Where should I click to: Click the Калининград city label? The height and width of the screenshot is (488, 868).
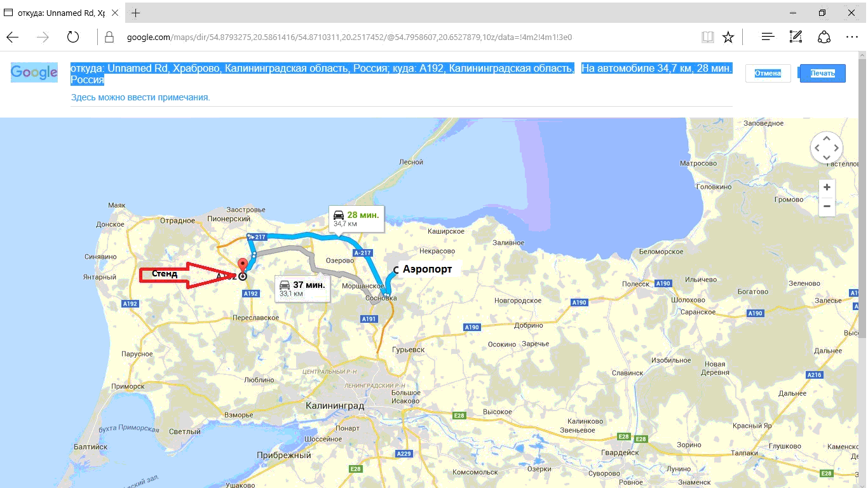tap(335, 405)
